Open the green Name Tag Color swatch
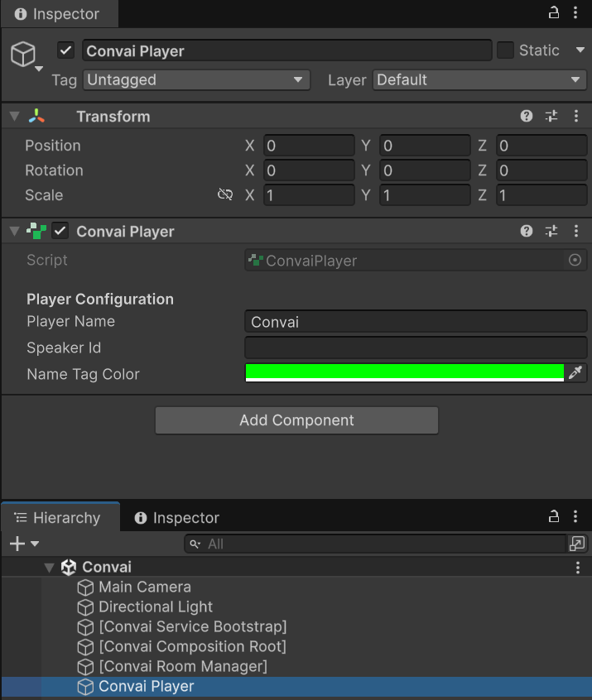This screenshot has width=592, height=700. point(404,373)
